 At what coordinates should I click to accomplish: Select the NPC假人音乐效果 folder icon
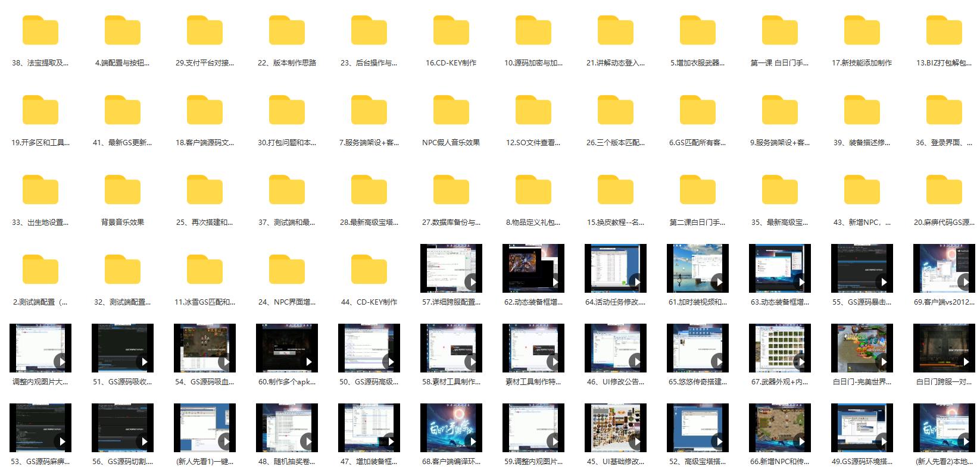[451, 111]
